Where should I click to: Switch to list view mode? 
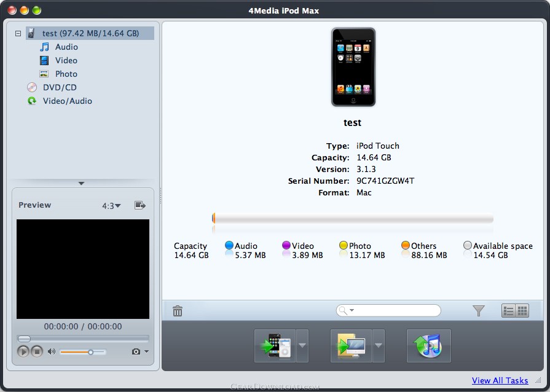508,311
